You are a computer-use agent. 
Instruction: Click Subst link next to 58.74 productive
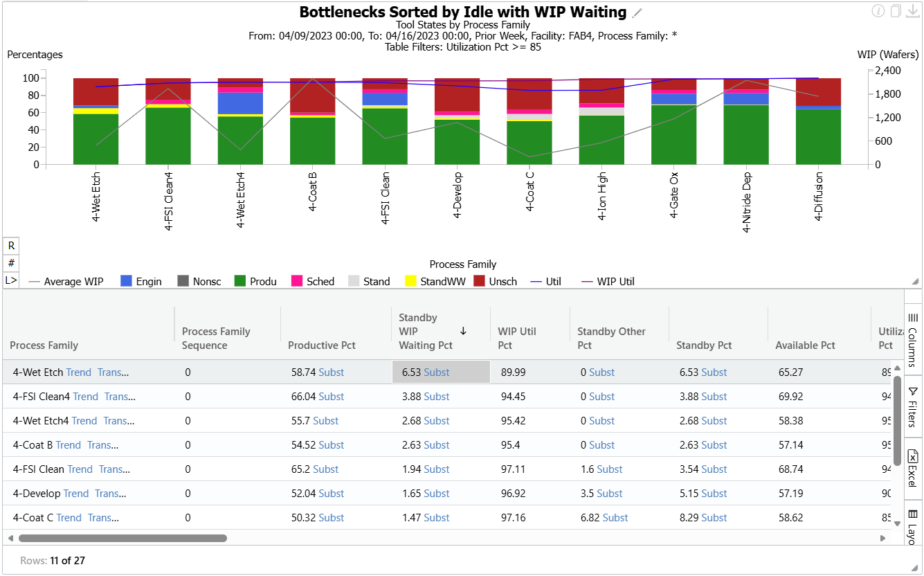332,372
